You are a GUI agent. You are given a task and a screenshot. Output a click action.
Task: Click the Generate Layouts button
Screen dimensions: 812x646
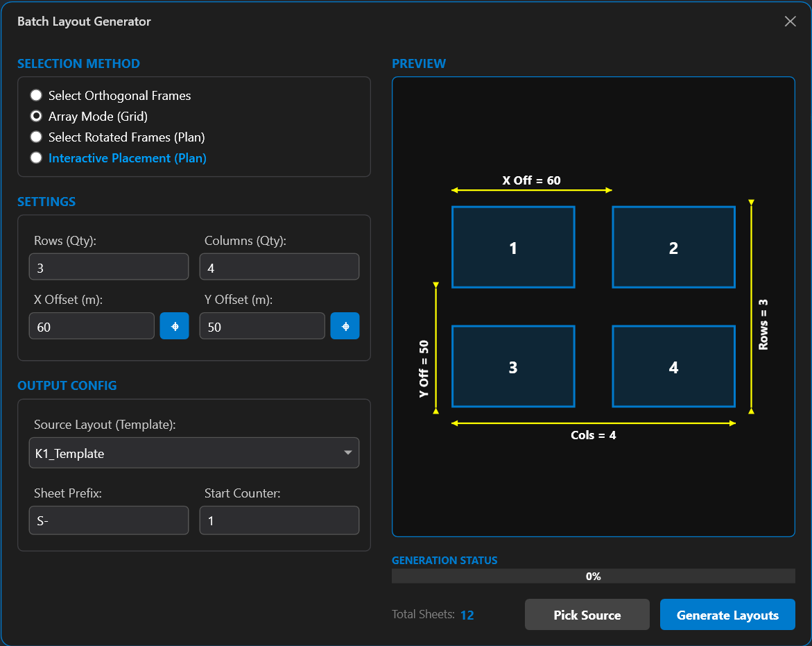727,615
